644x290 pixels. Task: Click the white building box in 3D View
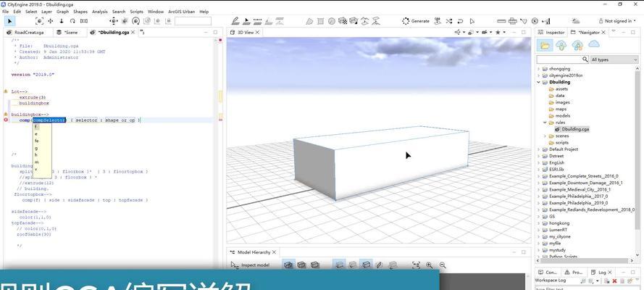(x=382, y=165)
